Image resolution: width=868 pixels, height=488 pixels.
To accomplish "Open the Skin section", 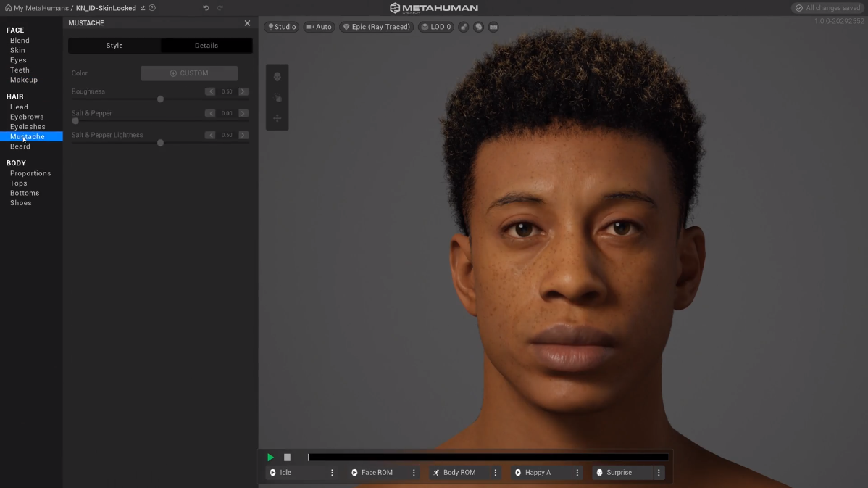I will coord(17,51).
